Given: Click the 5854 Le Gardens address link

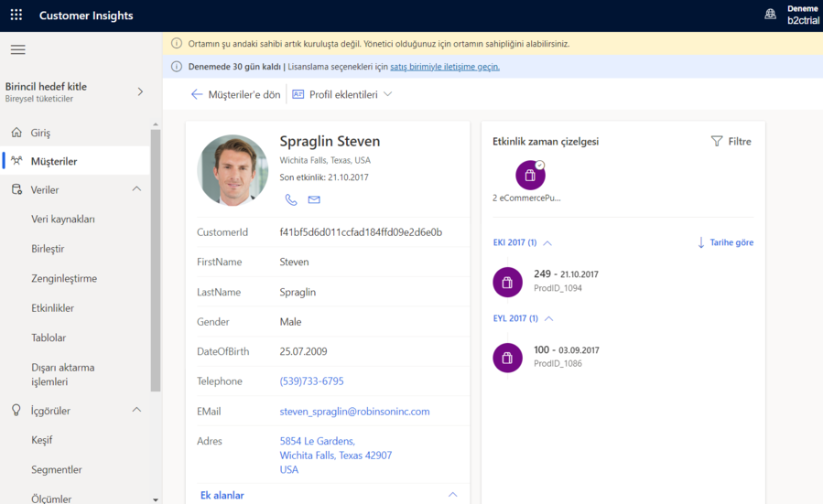Looking at the screenshot, I should pyautogui.click(x=335, y=456).
